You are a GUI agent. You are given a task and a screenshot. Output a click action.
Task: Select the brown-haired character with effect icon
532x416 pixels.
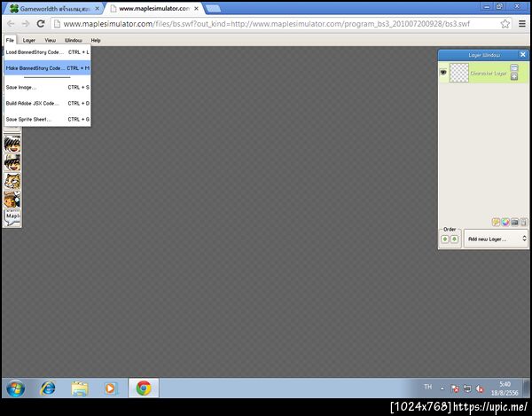click(x=12, y=200)
